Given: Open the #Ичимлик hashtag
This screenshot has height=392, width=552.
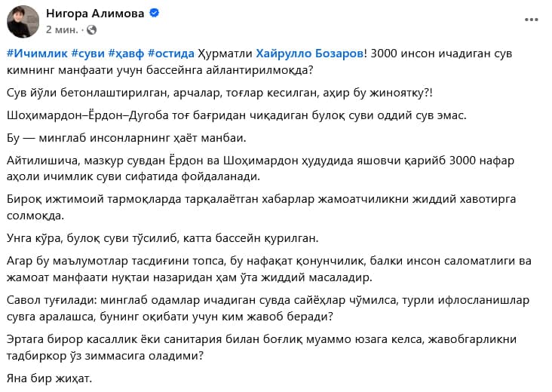Looking at the screenshot, I should (x=37, y=54).
